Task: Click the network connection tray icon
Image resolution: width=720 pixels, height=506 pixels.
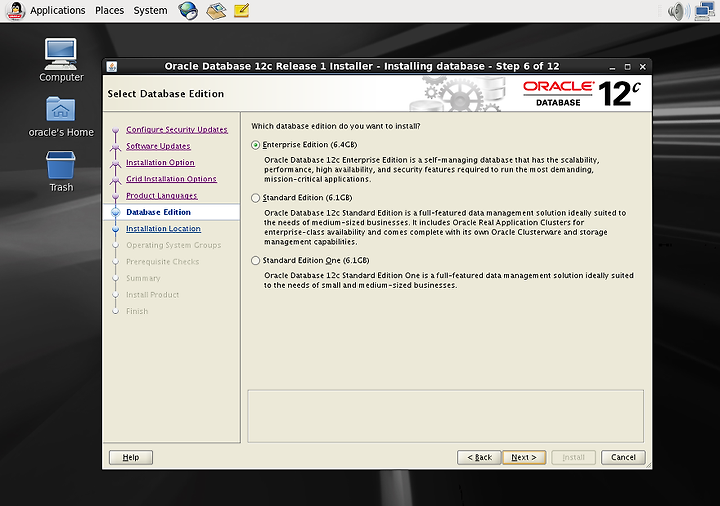Action: [x=704, y=11]
